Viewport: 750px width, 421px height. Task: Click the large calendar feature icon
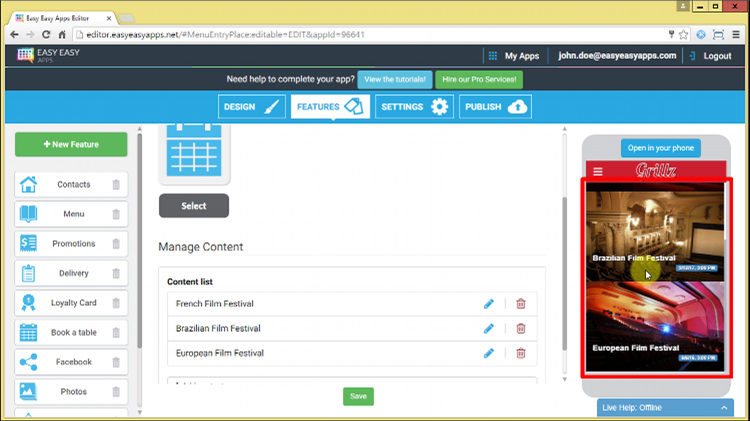194,151
